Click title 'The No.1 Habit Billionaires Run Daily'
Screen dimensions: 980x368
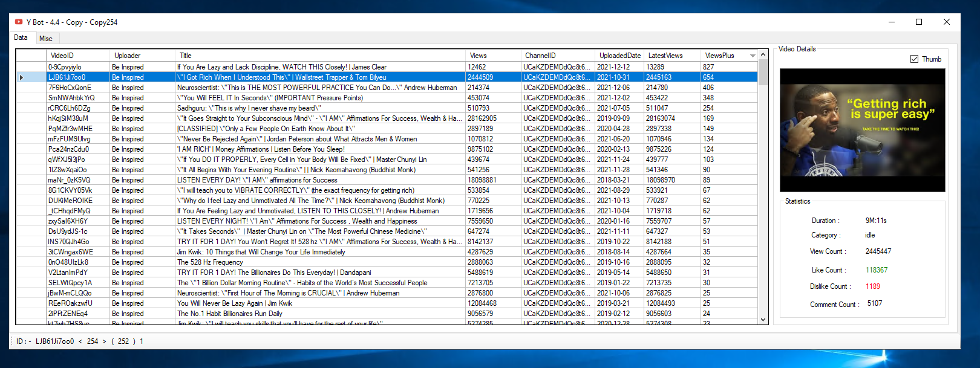(229, 314)
